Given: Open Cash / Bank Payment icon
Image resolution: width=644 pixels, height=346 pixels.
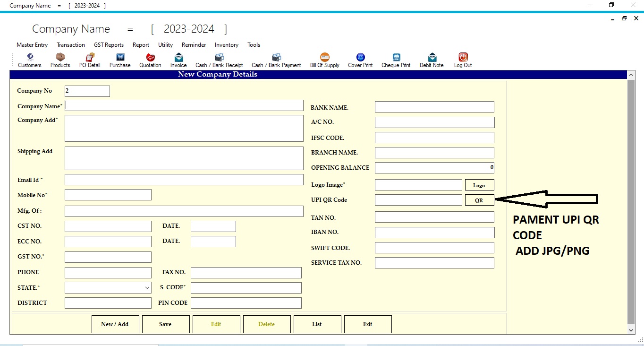Looking at the screenshot, I should tap(276, 60).
